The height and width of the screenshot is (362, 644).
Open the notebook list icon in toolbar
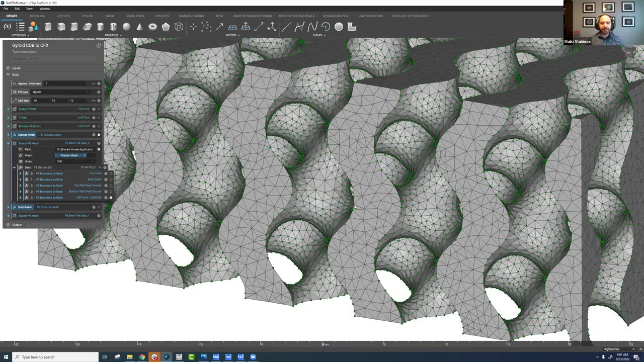20,27
